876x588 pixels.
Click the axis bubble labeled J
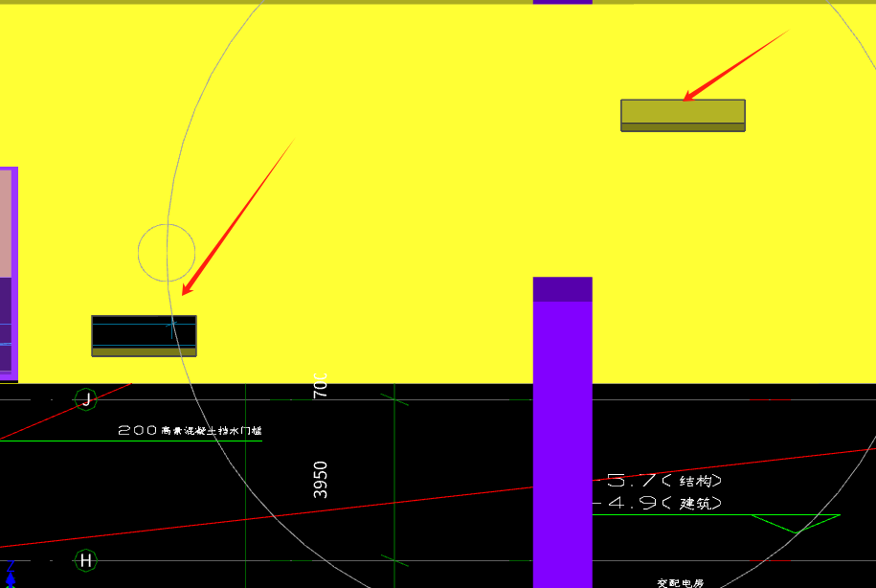tap(86, 399)
